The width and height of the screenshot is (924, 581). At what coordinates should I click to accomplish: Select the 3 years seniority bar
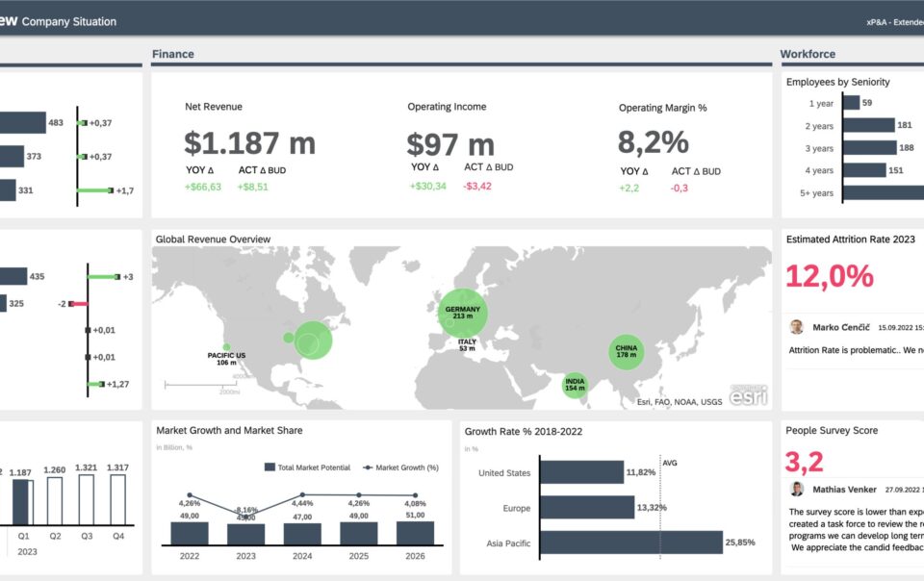click(x=870, y=148)
